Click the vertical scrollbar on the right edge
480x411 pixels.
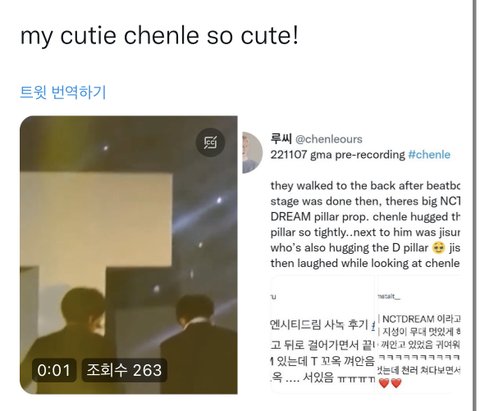(475, 205)
